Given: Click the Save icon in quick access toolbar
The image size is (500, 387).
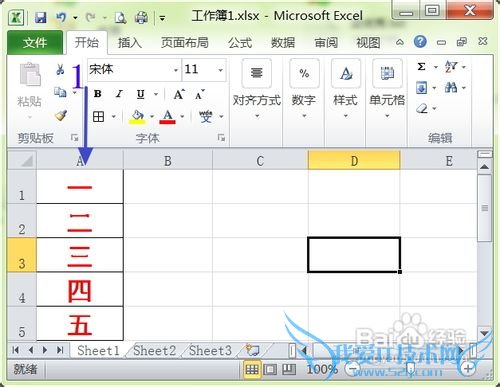Looking at the screenshot, I should (41, 17).
